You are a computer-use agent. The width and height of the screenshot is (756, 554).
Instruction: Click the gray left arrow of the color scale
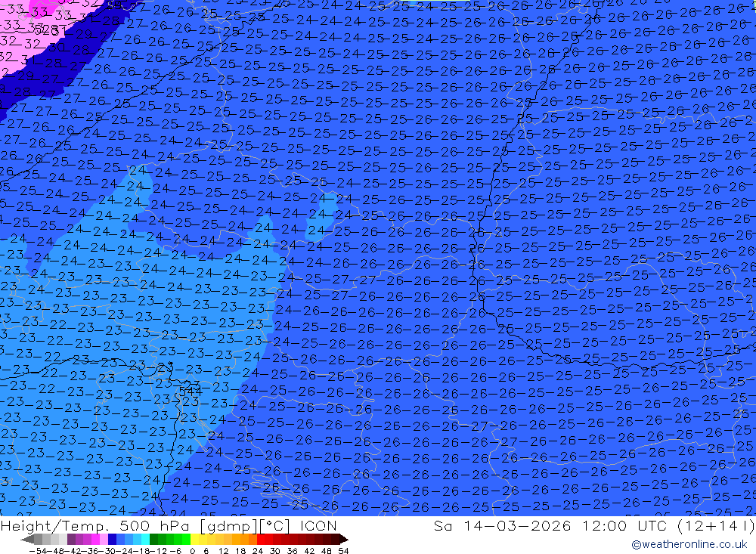coord(27,540)
